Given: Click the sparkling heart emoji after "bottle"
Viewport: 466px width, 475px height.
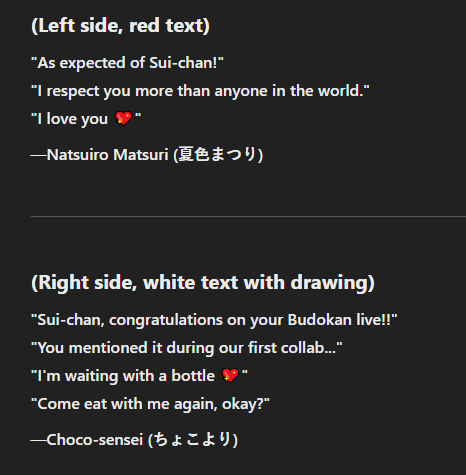Looking at the screenshot, I should pyautogui.click(x=230, y=375).
